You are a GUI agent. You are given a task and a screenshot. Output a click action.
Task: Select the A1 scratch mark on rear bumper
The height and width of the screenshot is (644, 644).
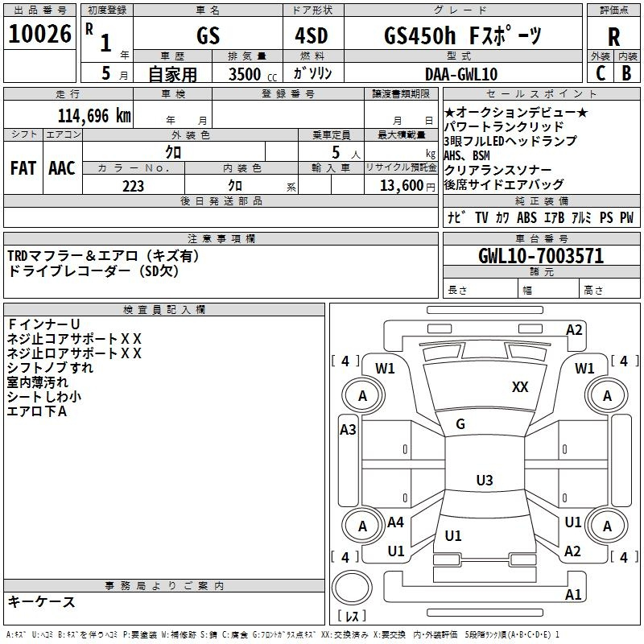(573, 595)
